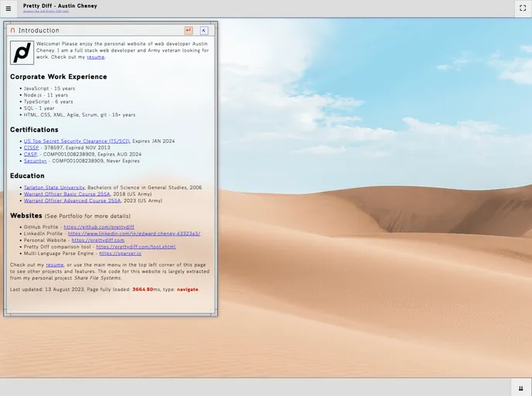Click the 'HTML, CSS, XML, Agile, Scrum, git' item
This screenshot has height=396, width=532.
click(x=80, y=114)
